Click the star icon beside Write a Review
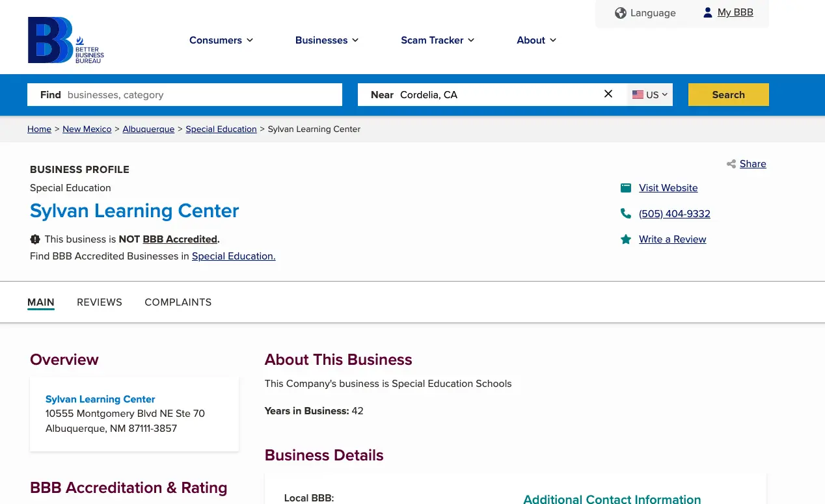 coord(626,239)
